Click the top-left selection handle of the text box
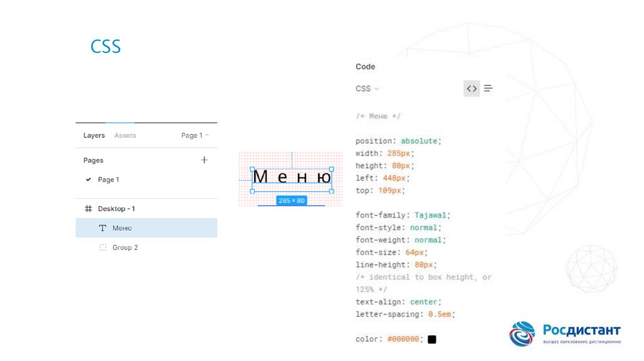This screenshot has width=644, height=361. click(x=253, y=169)
